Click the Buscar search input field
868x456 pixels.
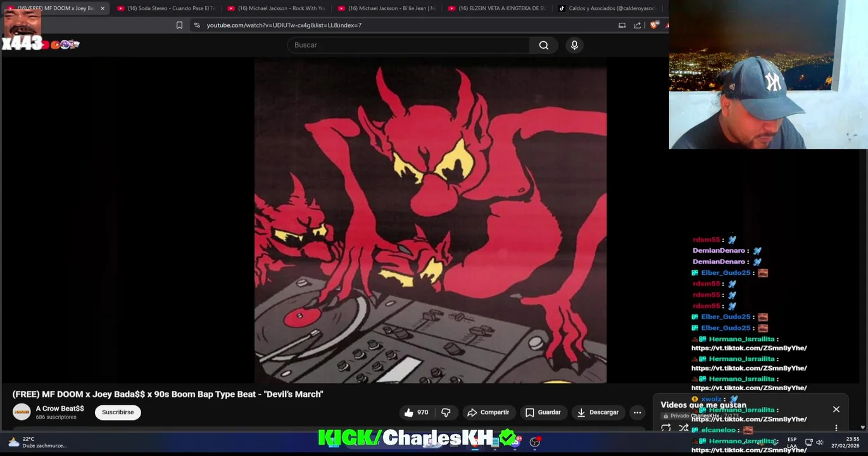pos(408,45)
